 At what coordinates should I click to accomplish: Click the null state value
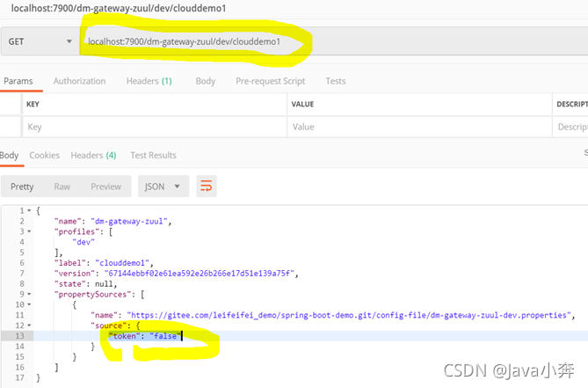click(104, 284)
